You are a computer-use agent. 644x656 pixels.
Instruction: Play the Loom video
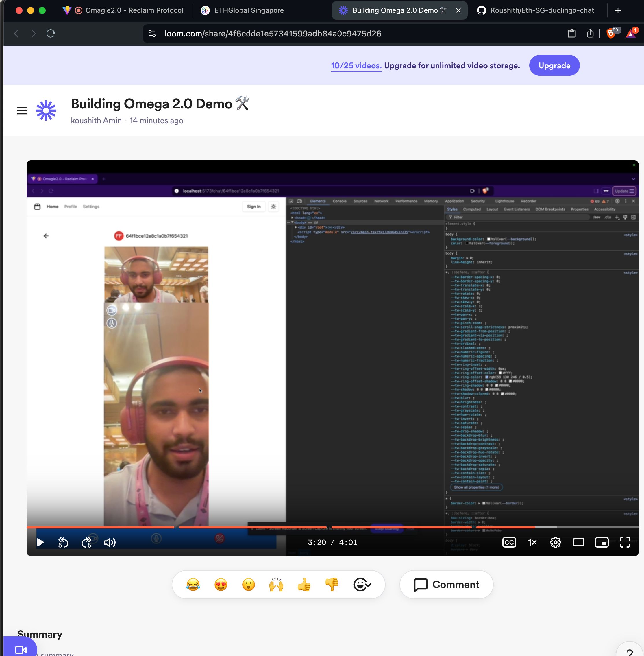[x=40, y=542]
